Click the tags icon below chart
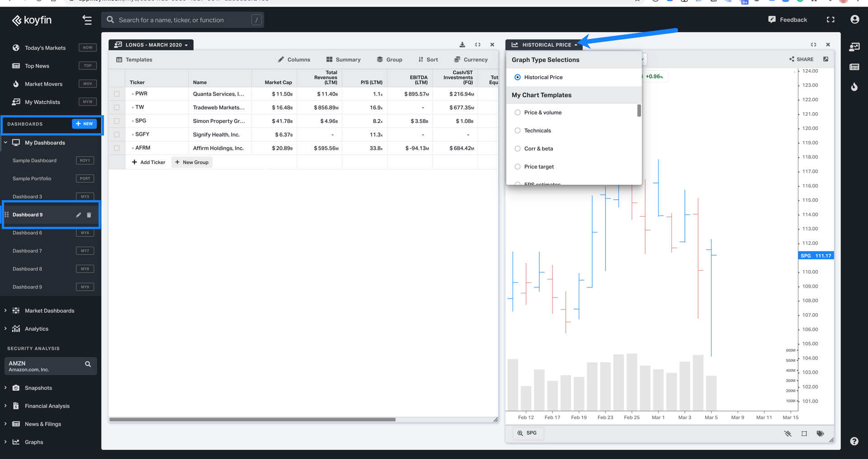Image resolution: width=868 pixels, height=459 pixels. 820,434
